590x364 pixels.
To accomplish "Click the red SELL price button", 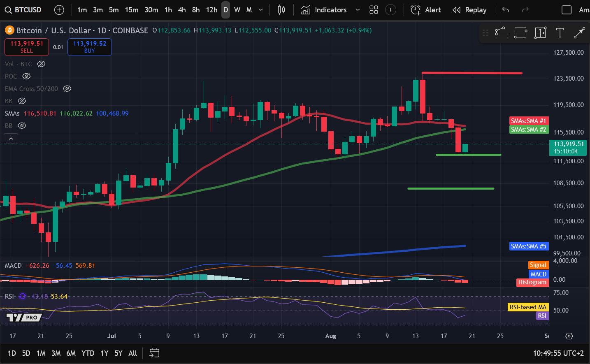I will click(x=27, y=47).
